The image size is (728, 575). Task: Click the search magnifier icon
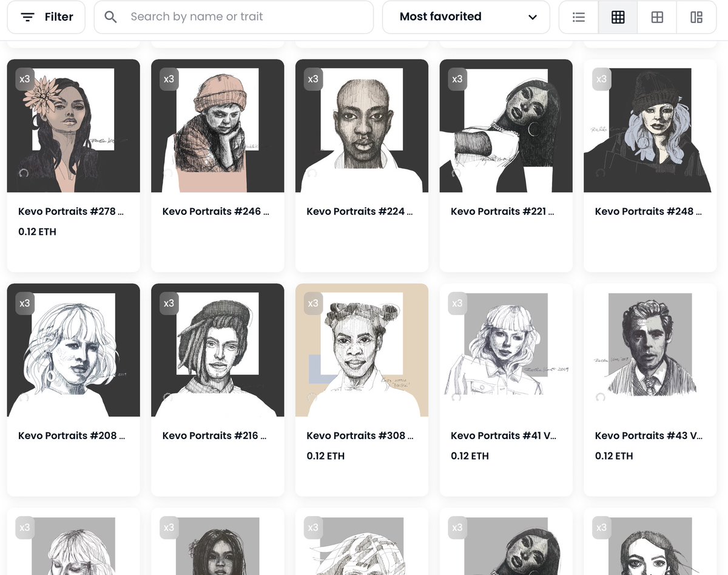110,17
